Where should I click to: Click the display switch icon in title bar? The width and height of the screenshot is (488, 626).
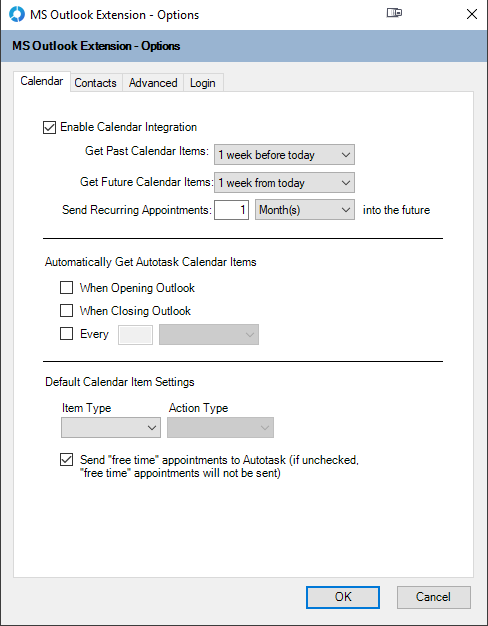click(x=394, y=13)
